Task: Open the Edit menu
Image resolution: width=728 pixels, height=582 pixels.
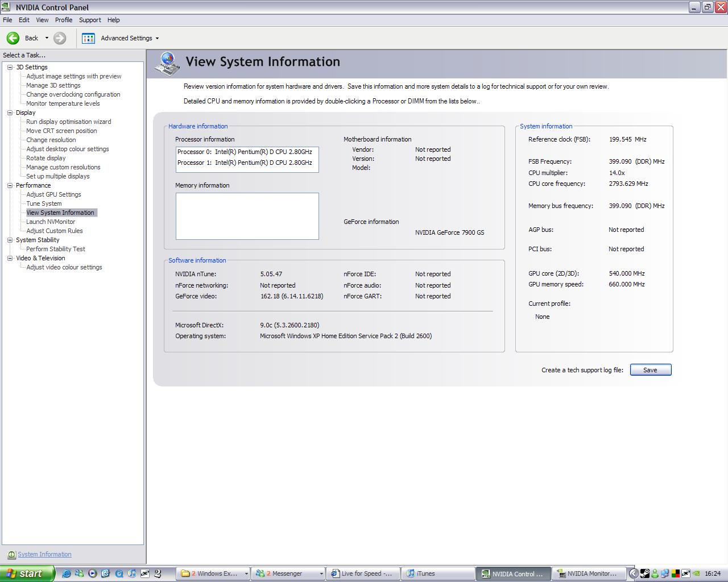Action: click(24, 20)
